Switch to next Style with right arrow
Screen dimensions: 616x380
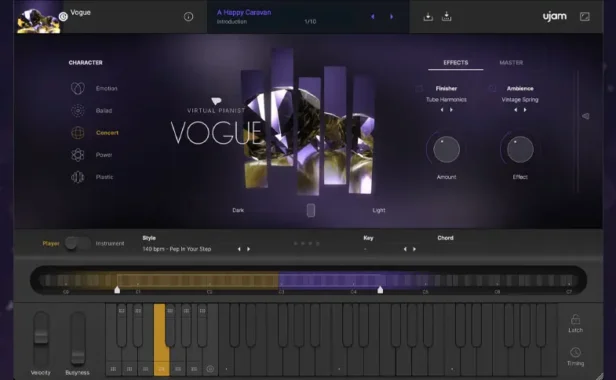(x=248, y=249)
